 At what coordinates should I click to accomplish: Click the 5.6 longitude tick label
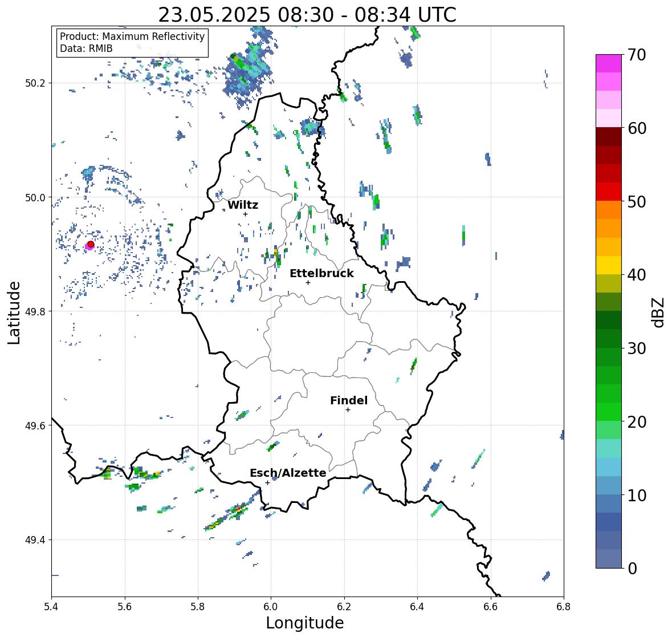pos(125,606)
